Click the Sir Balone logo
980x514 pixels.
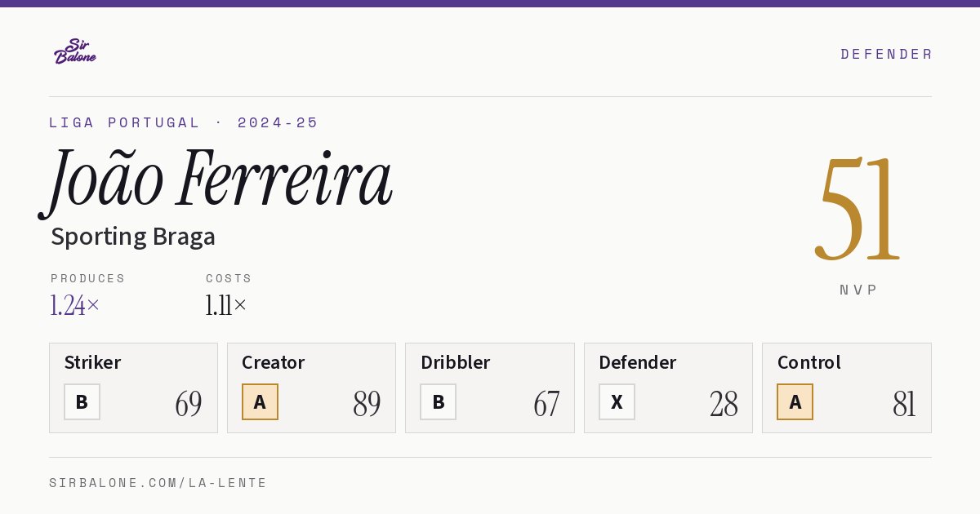click(75, 51)
